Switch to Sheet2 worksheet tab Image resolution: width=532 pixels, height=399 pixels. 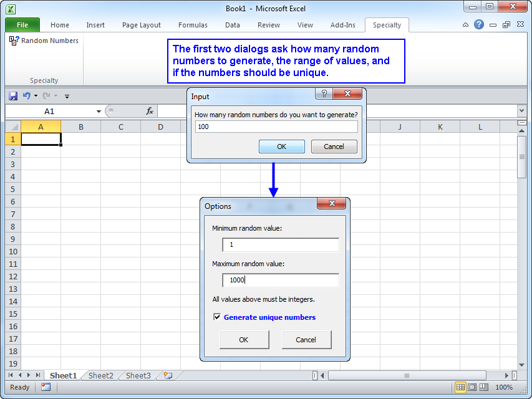pos(100,375)
